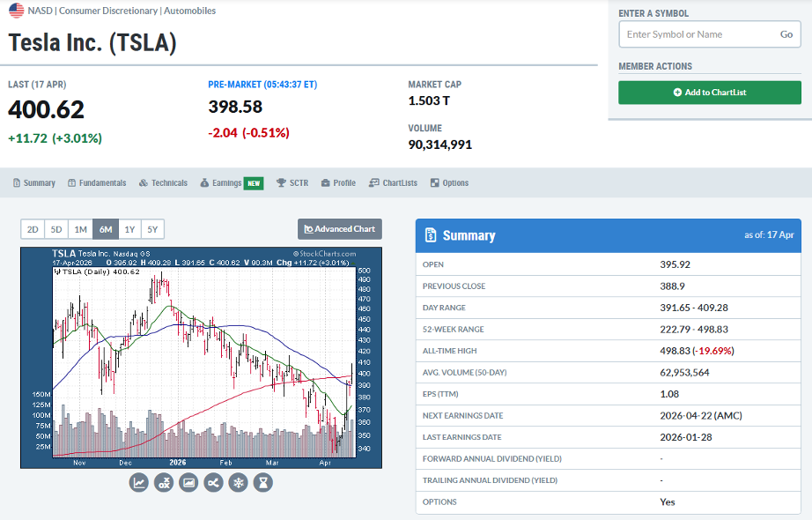
Task: Click the Go button
Action: (x=786, y=34)
